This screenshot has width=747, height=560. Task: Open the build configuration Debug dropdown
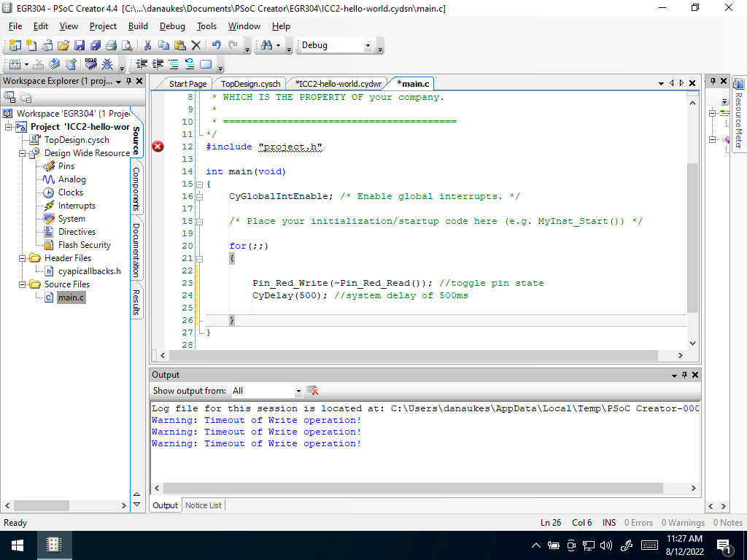pos(368,46)
